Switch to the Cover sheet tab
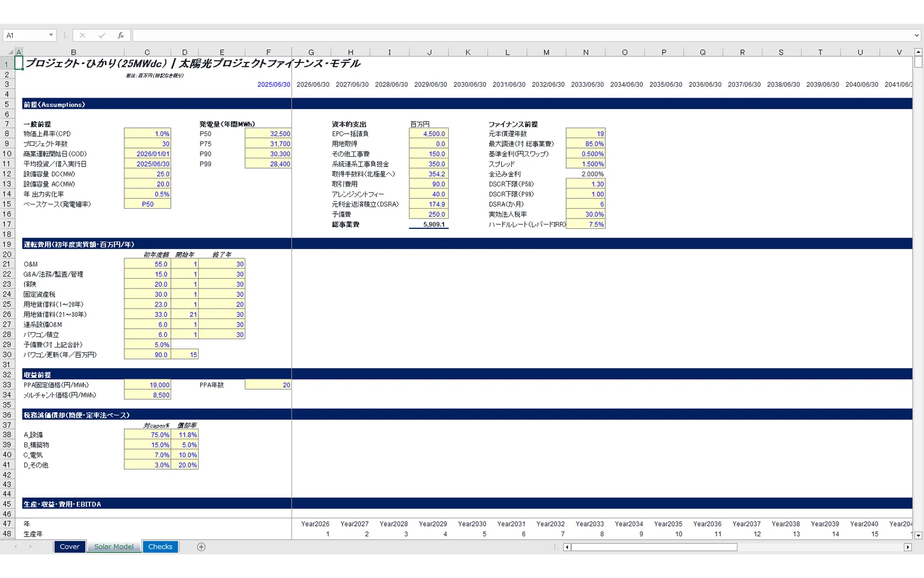924x578 pixels. tap(70, 547)
